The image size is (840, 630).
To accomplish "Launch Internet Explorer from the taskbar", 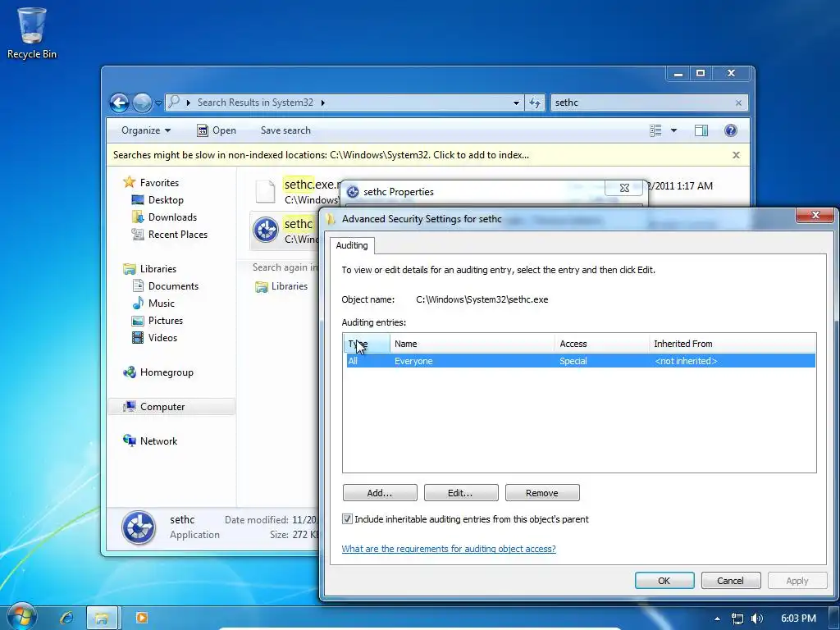I will click(67, 618).
